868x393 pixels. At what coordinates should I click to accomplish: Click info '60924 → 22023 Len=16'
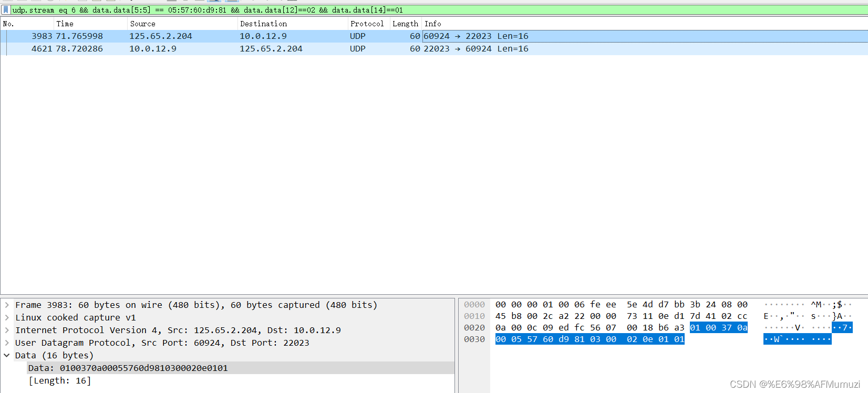[x=476, y=36]
